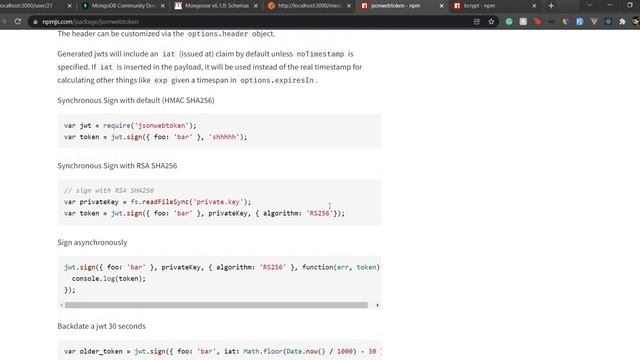Click the horizontal scrollbar thumb of code block
Viewport: 640px width, 360px height.
pyautogui.click(x=216, y=305)
